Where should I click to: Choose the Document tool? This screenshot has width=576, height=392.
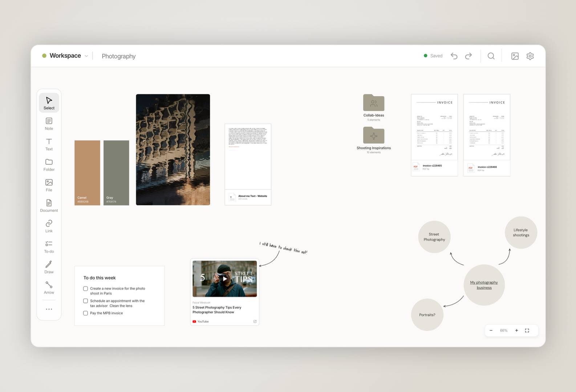49,206
